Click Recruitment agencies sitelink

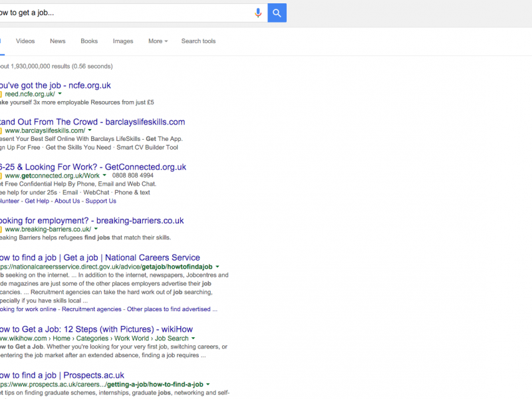pyautogui.click(x=92, y=309)
